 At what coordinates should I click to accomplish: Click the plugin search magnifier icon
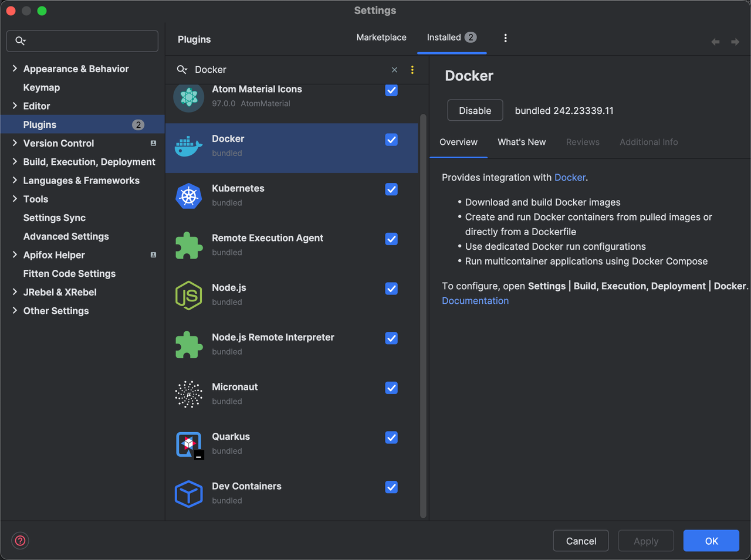click(x=182, y=70)
